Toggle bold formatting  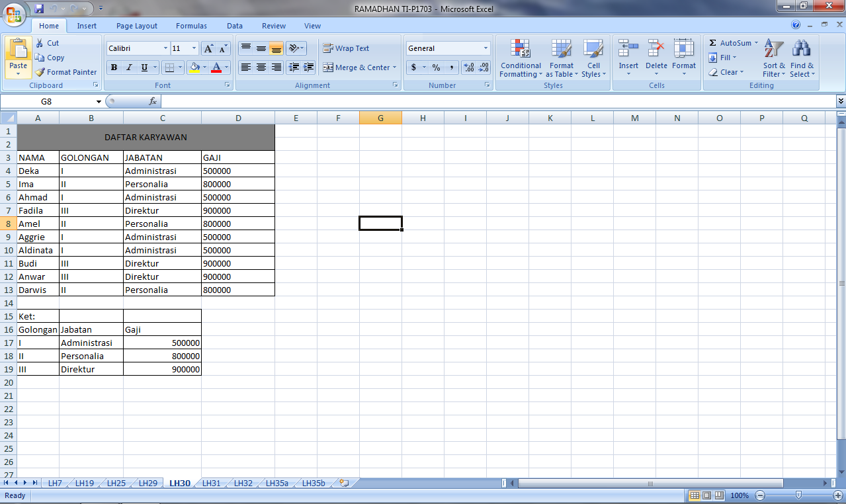pos(113,67)
